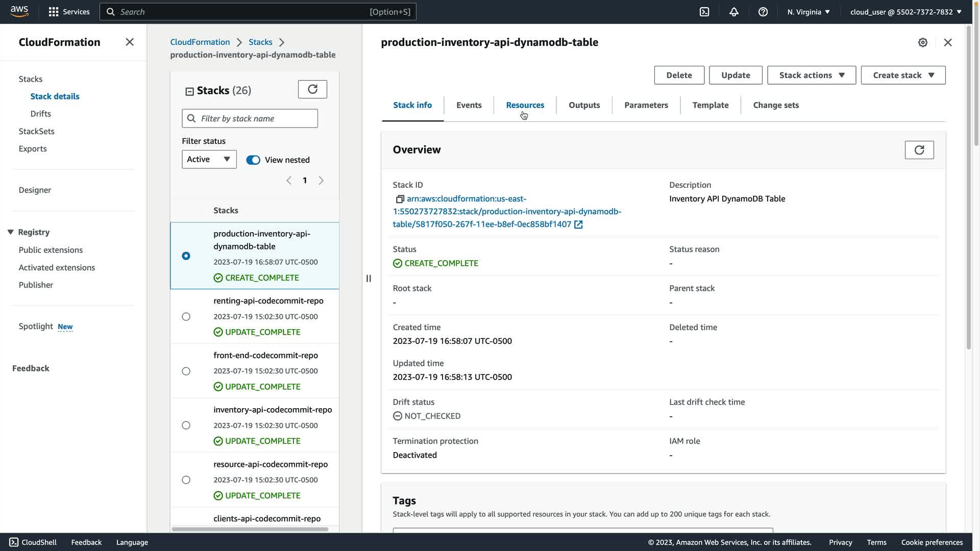Toggle the View nested switch
This screenshot has height=551, width=980.
253,160
